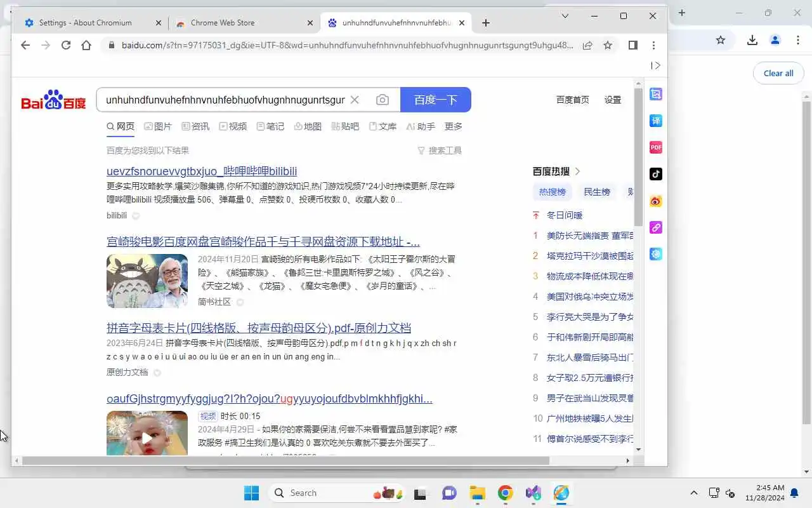Screen dimensions: 812x508
Task: Close the Chrome Web Store tab
Action: click(310, 23)
